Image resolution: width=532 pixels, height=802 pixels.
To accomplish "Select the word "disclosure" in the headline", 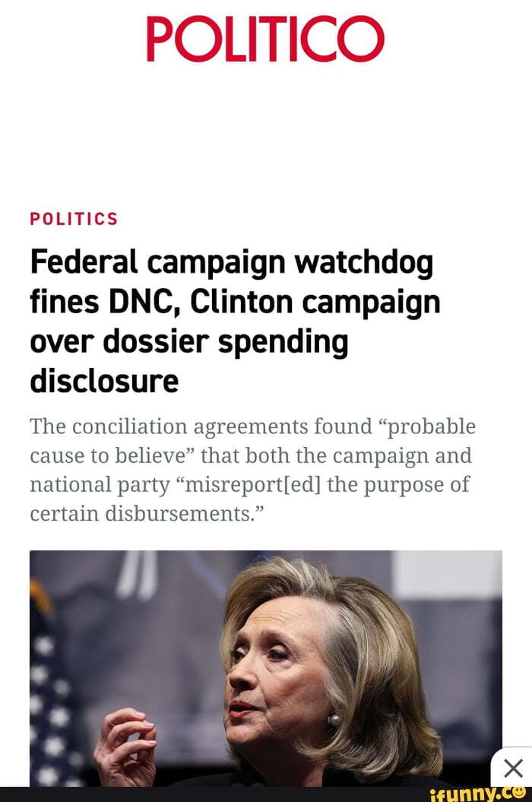I will [x=104, y=381].
